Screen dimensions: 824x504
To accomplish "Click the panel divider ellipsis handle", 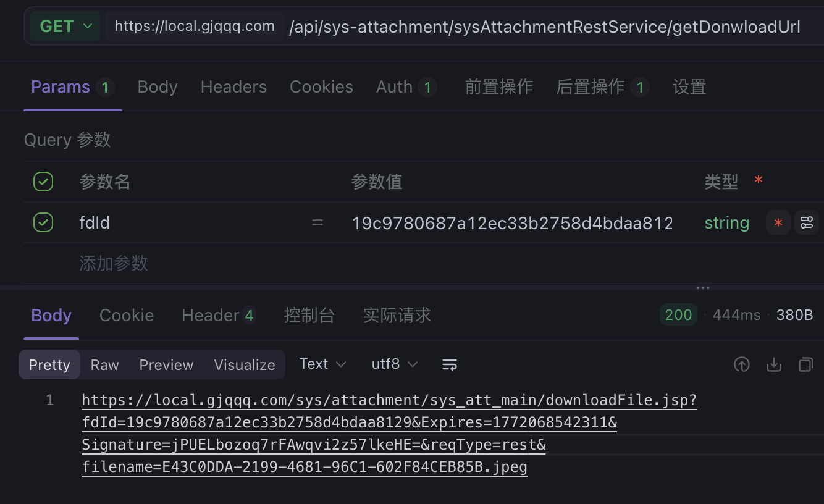I will [703, 288].
